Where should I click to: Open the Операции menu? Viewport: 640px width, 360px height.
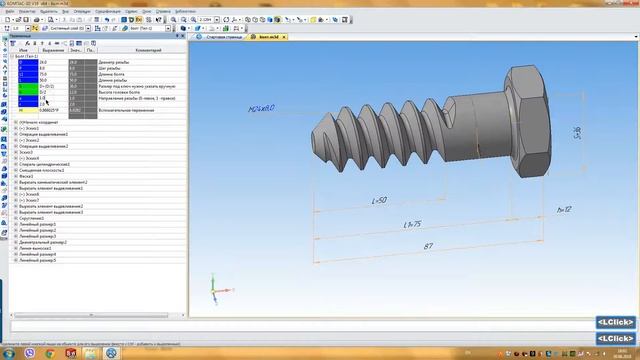(x=82, y=11)
